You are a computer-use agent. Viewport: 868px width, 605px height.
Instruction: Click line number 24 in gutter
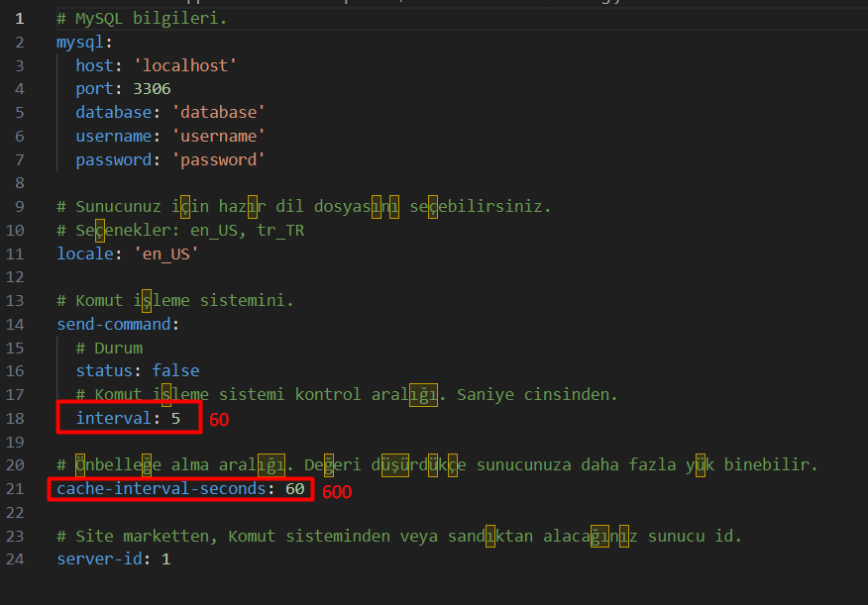pos(15,559)
